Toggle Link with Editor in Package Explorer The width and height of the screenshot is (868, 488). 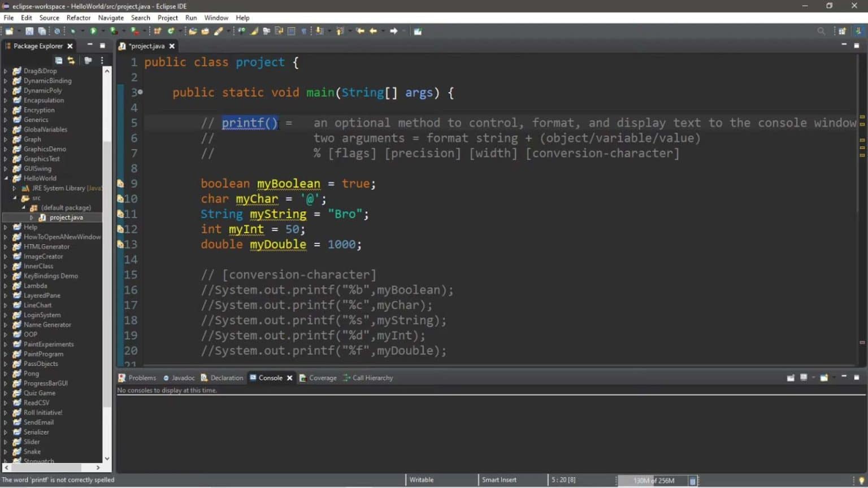tap(71, 60)
